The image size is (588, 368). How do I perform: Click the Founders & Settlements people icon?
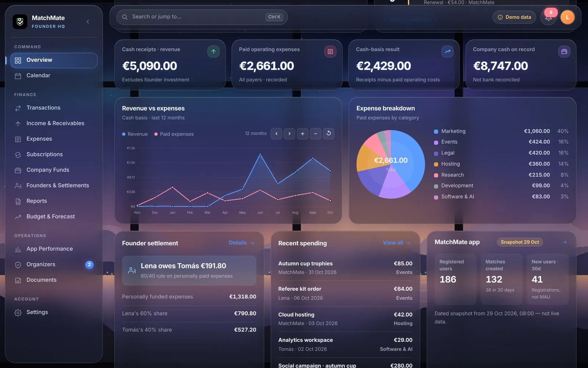click(18, 186)
